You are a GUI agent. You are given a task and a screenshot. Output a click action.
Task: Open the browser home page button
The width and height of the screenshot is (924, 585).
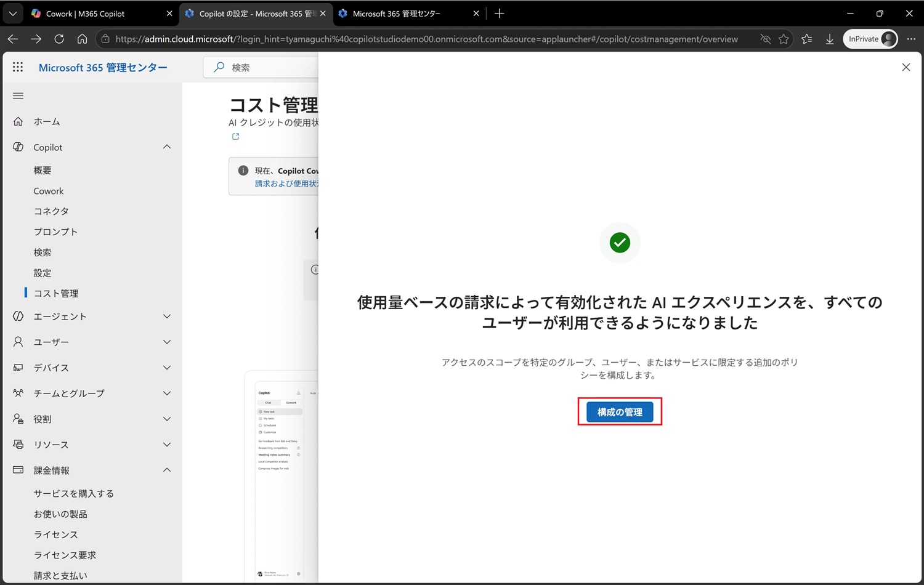[x=82, y=39]
